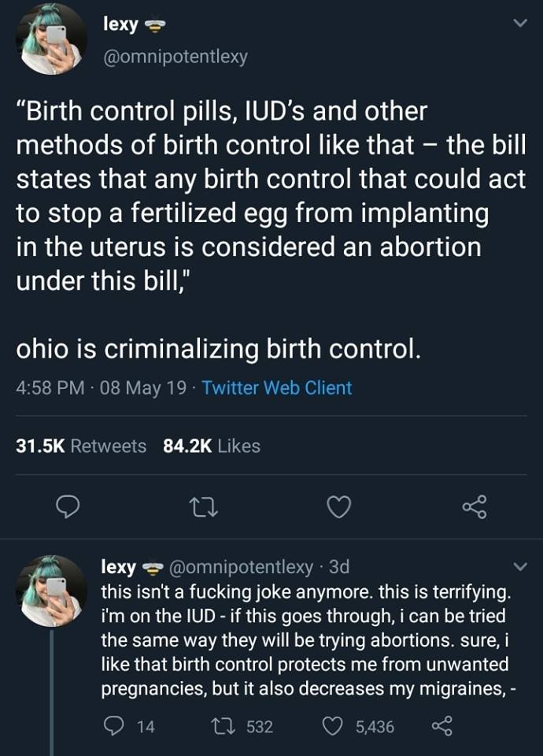
Task: Reply to the main tweet
Action: point(72,509)
